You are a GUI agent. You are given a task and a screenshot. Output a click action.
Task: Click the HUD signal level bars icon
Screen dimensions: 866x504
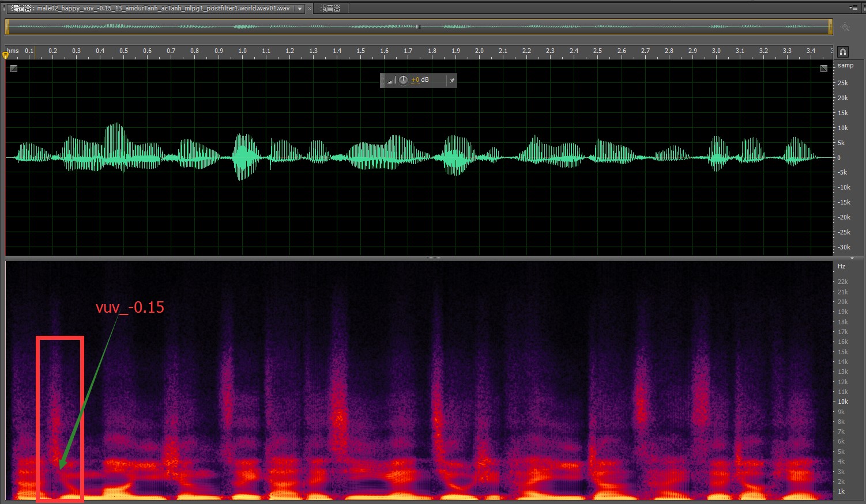[x=391, y=80]
